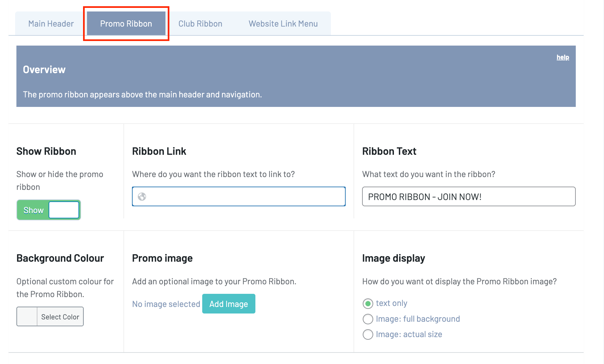Toggle the Show Ribbon switch
This screenshot has height=364, width=604.
49,210
